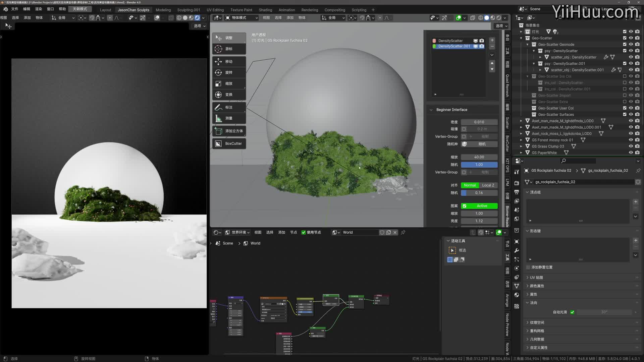Select the BoxCutter tool

(229, 143)
